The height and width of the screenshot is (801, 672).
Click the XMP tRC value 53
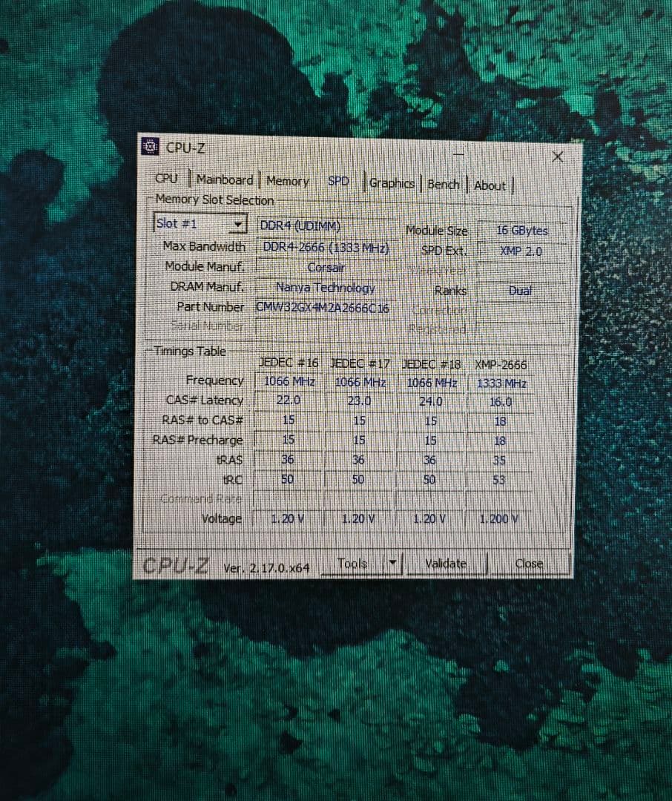pos(498,480)
